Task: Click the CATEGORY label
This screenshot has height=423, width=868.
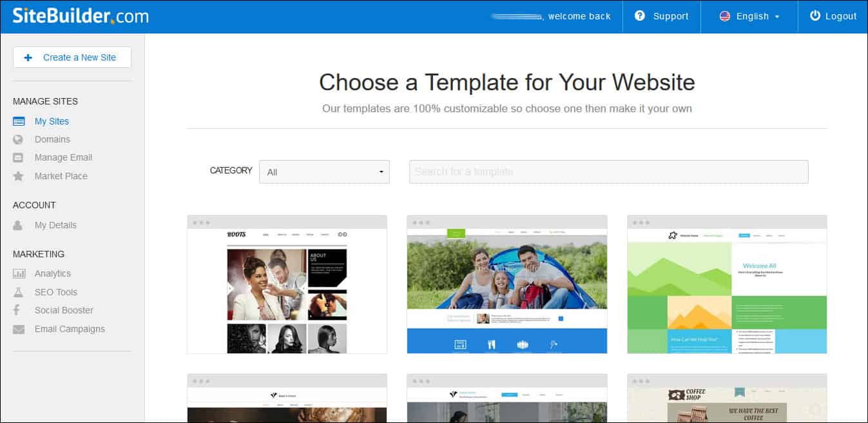Action: click(231, 171)
